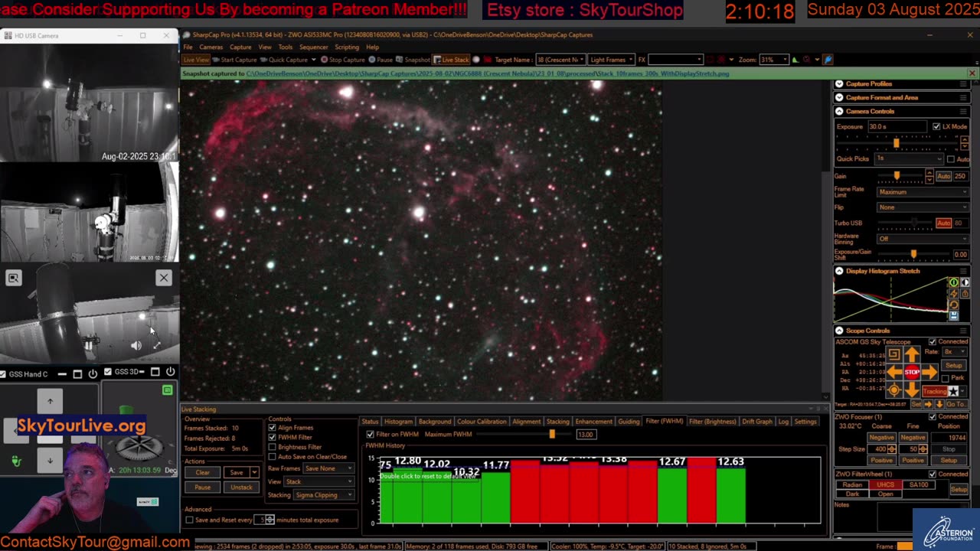
Task: Click the volume icon in webcam overlay
Action: [136, 346]
